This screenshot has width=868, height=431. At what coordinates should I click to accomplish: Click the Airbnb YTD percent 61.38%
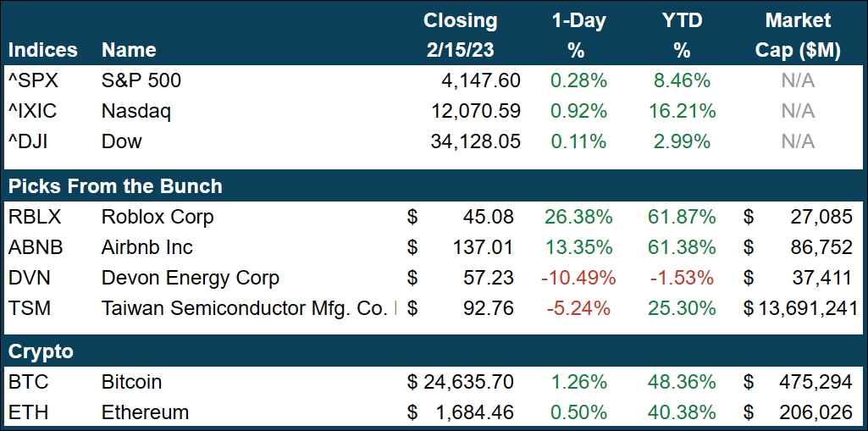[x=682, y=247]
